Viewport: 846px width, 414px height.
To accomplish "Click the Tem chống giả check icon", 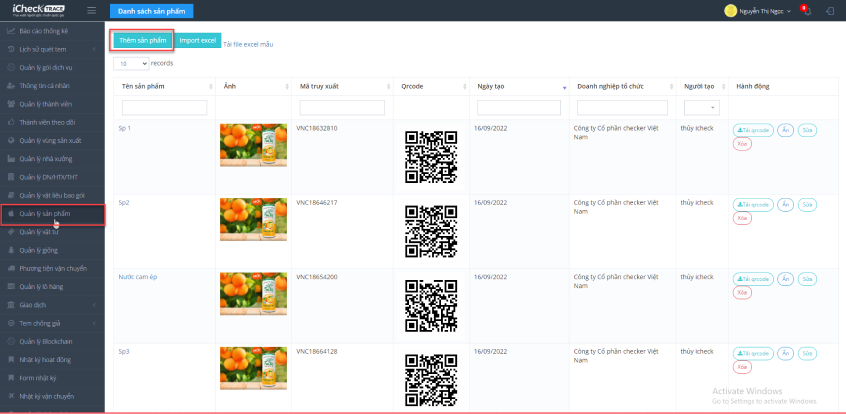I will point(11,323).
